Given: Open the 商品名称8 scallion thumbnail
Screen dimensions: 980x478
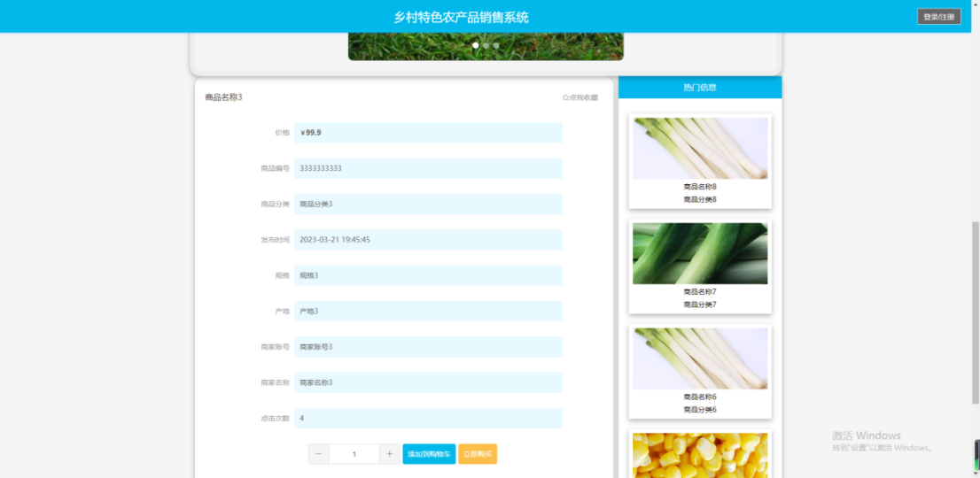Looking at the screenshot, I should click(700, 149).
